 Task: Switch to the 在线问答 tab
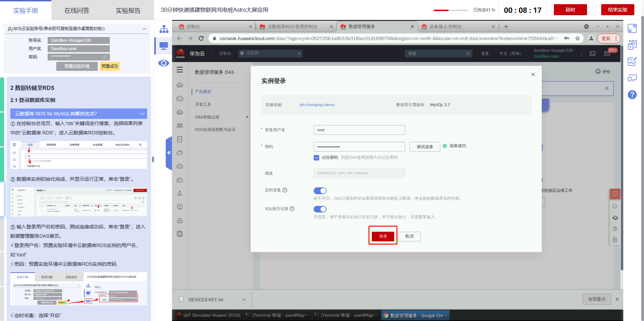tap(77, 11)
